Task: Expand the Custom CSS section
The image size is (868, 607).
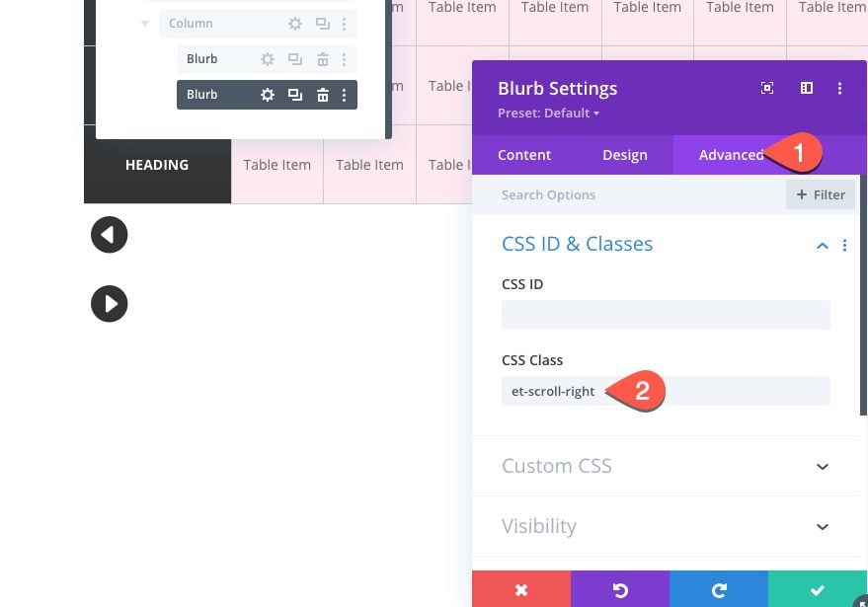Action: click(823, 466)
